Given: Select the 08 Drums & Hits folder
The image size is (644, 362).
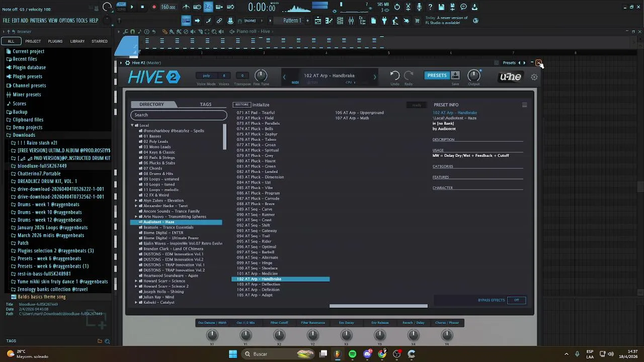Looking at the screenshot, I should coord(158,173).
